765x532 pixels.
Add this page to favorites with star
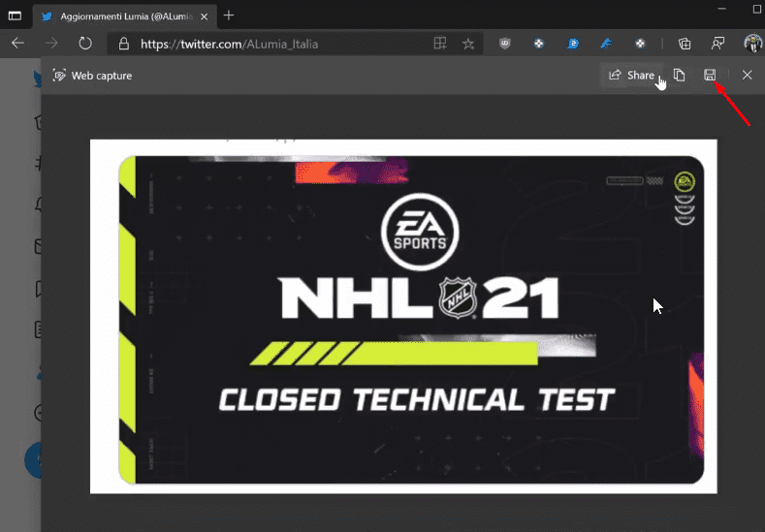pos(468,44)
